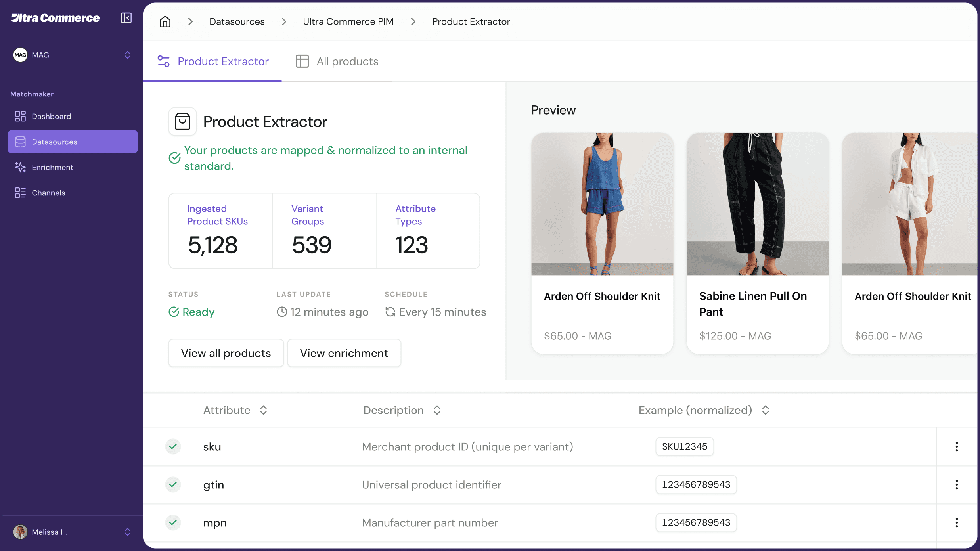Open Channels in the sidebar

pos(48,193)
